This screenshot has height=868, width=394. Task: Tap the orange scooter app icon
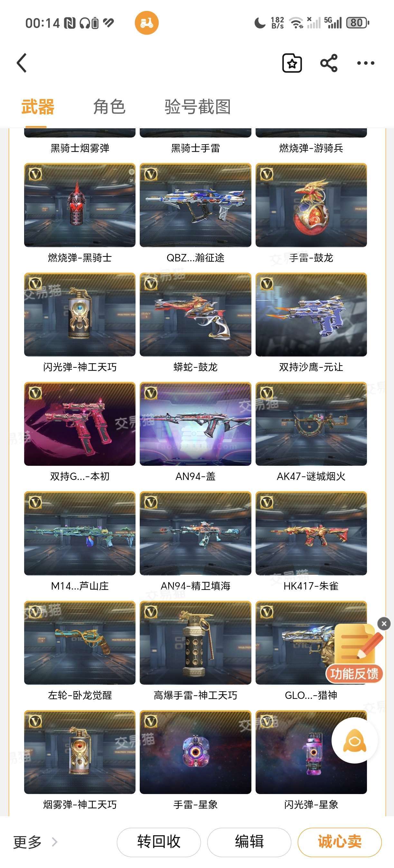point(147,23)
